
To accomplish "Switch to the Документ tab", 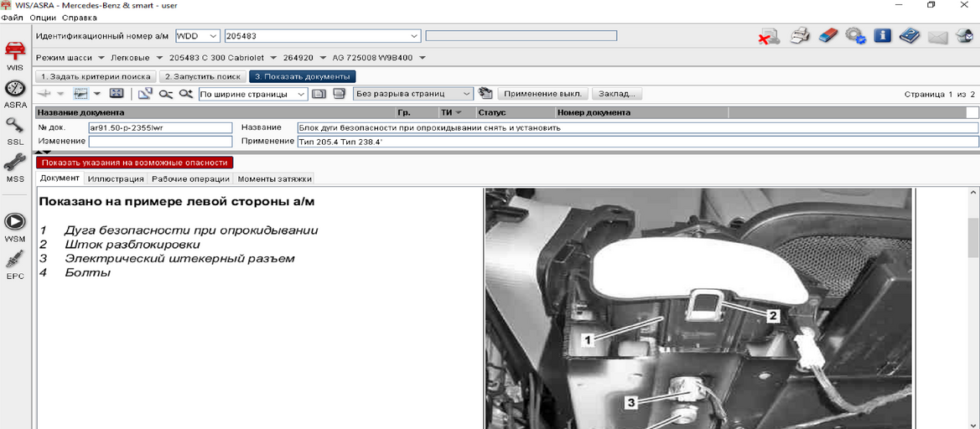I will (60, 178).
